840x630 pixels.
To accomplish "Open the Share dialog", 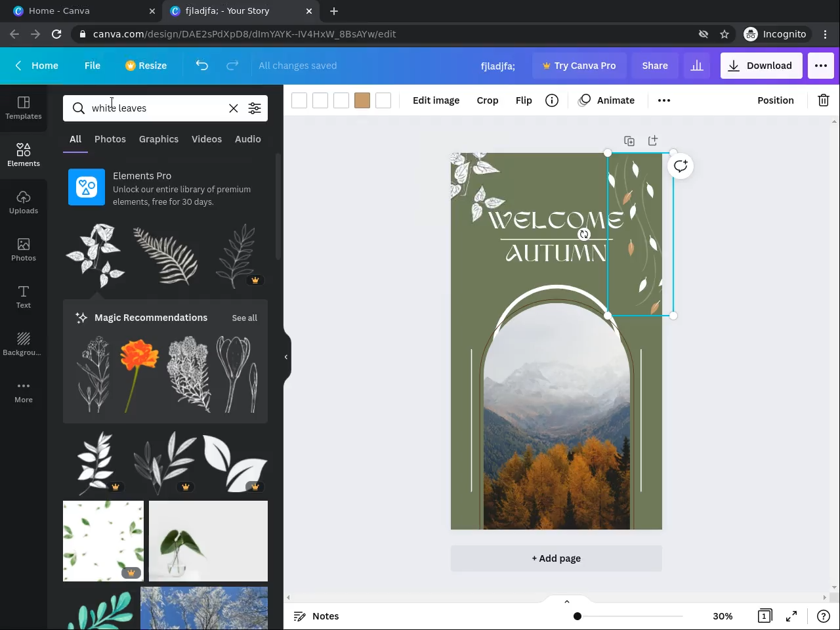I will coord(655,66).
